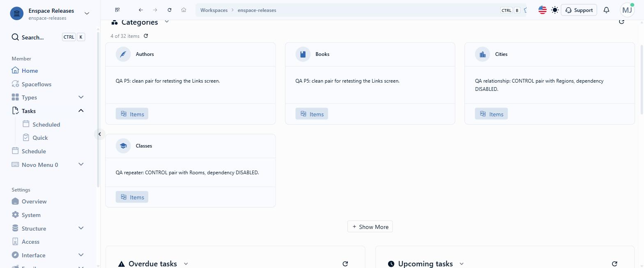Click the sidebar vertical scrollbar
Image resolution: width=644 pixels, height=268 pixels.
(98, 109)
